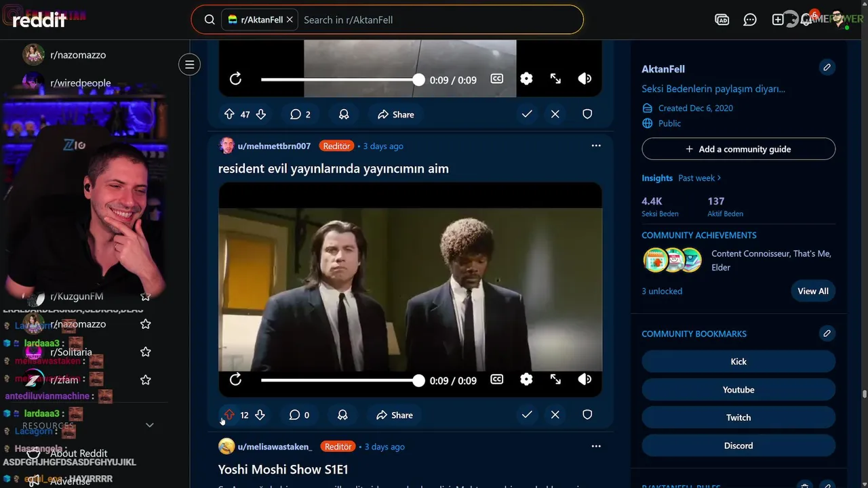868x488 pixels.
Task: Open settings gear on the resident evil video
Action: click(526, 380)
